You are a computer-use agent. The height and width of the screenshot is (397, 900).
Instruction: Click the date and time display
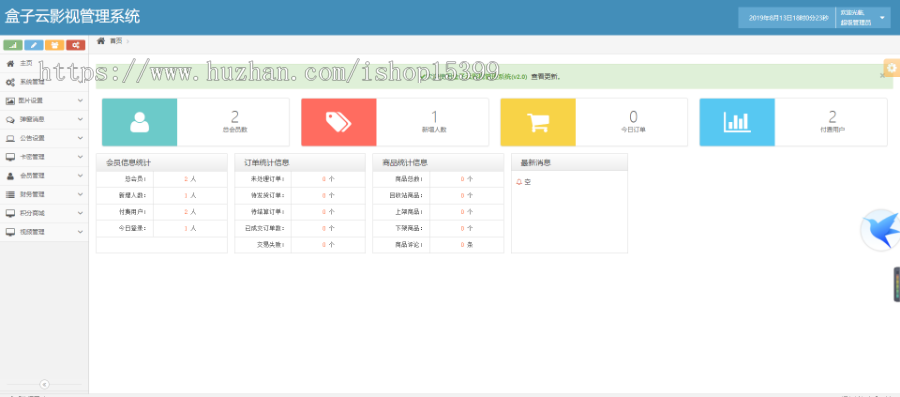pyautogui.click(x=788, y=18)
